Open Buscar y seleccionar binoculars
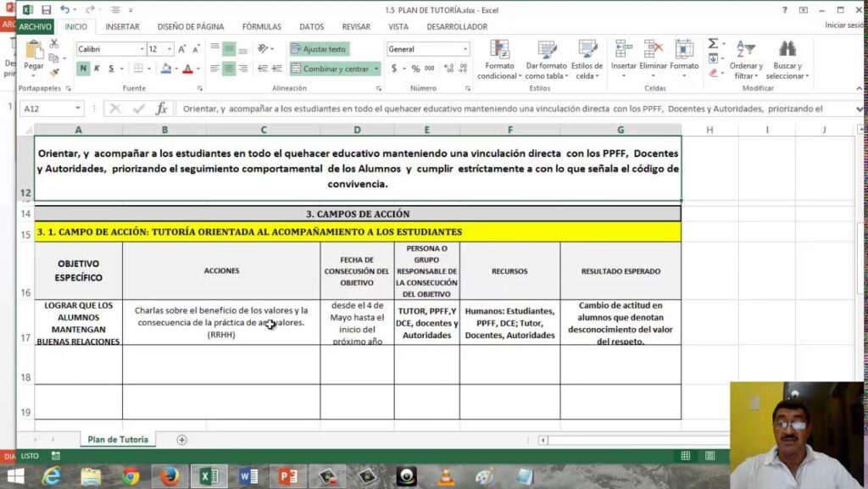Image resolution: width=868 pixels, height=489 pixels. tap(787, 50)
